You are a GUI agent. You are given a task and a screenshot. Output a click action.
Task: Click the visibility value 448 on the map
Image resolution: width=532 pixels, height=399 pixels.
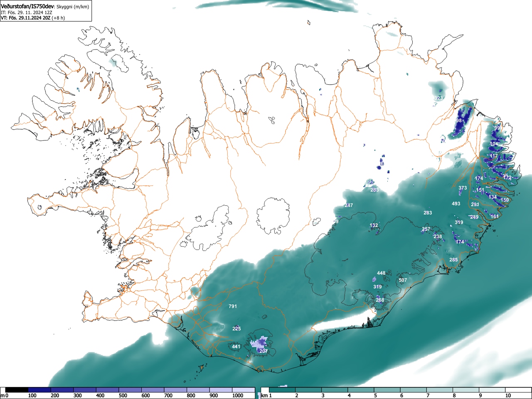click(381, 273)
